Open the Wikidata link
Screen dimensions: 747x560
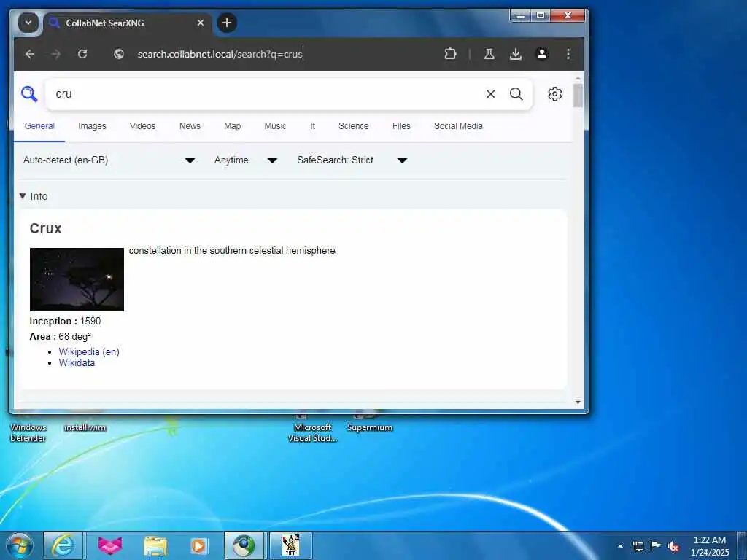point(77,363)
